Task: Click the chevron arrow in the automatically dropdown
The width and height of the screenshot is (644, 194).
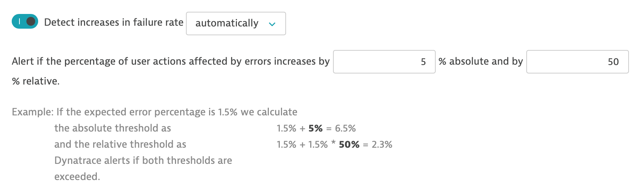Action: [272, 24]
